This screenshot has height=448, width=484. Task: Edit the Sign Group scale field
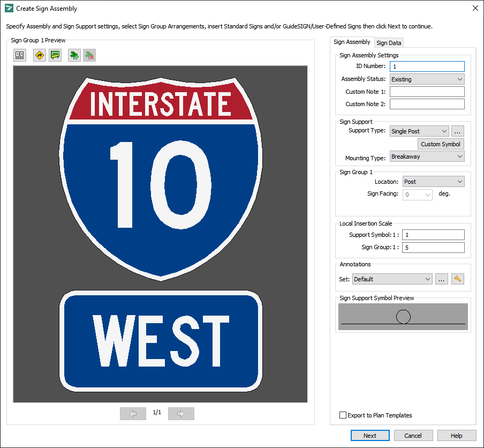tap(433, 248)
